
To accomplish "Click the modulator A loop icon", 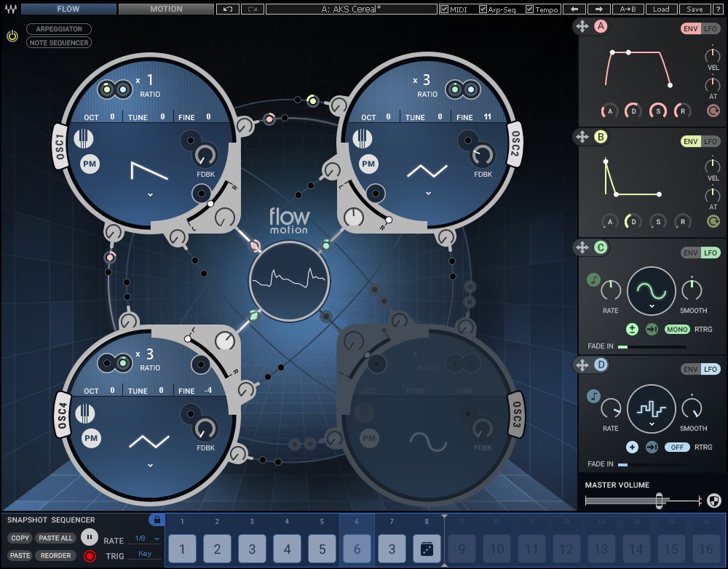I will (x=713, y=111).
